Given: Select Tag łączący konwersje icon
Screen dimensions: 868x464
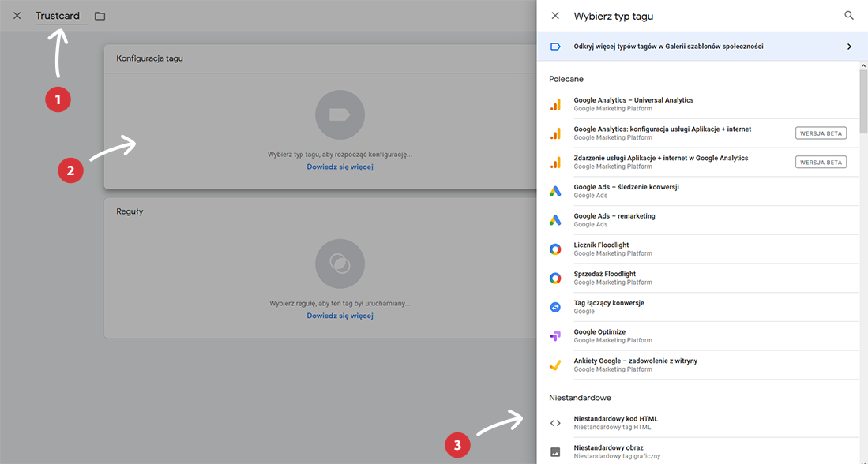Looking at the screenshot, I should point(555,307).
